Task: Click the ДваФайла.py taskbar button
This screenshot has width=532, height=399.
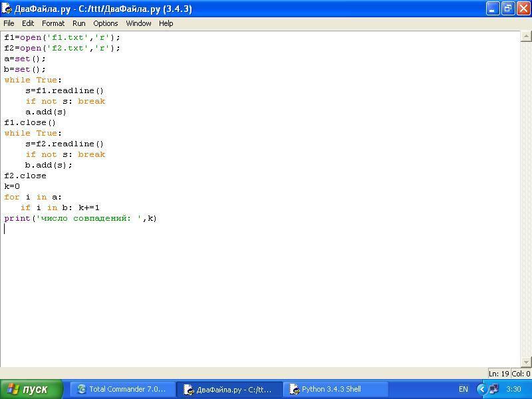Action: [x=229, y=389]
